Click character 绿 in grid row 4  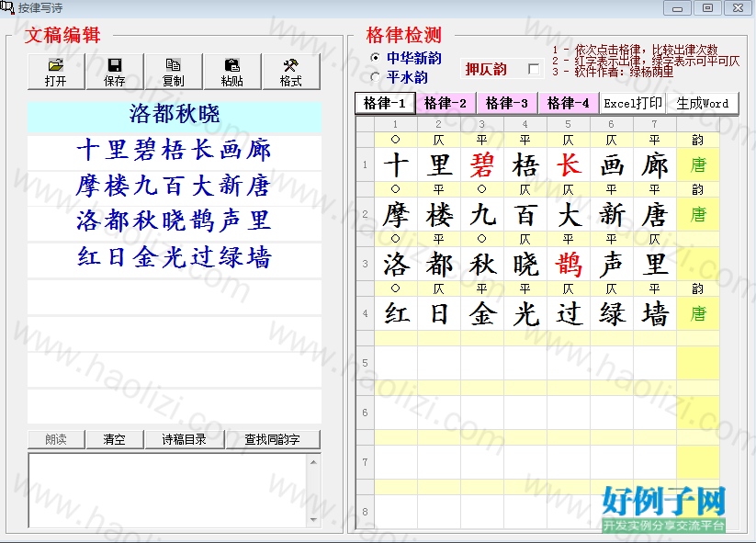[612, 314]
